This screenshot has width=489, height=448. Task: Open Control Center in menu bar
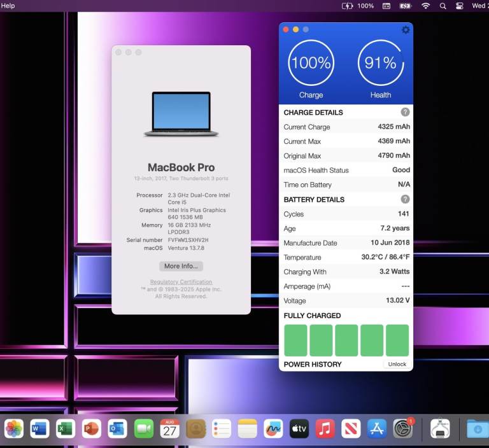(x=460, y=6)
